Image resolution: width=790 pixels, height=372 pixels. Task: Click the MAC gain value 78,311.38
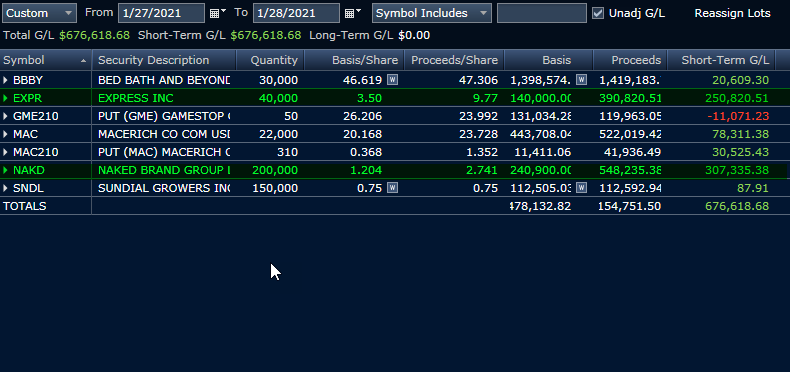point(742,135)
